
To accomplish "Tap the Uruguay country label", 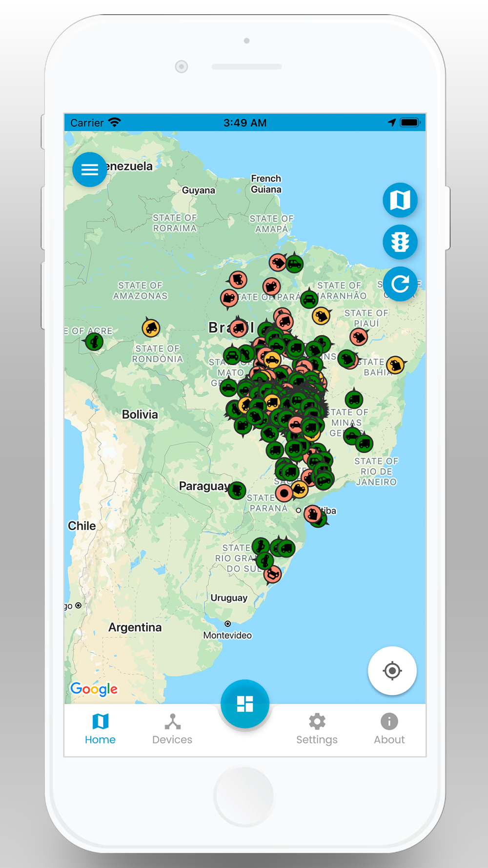I will tap(229, 598).
